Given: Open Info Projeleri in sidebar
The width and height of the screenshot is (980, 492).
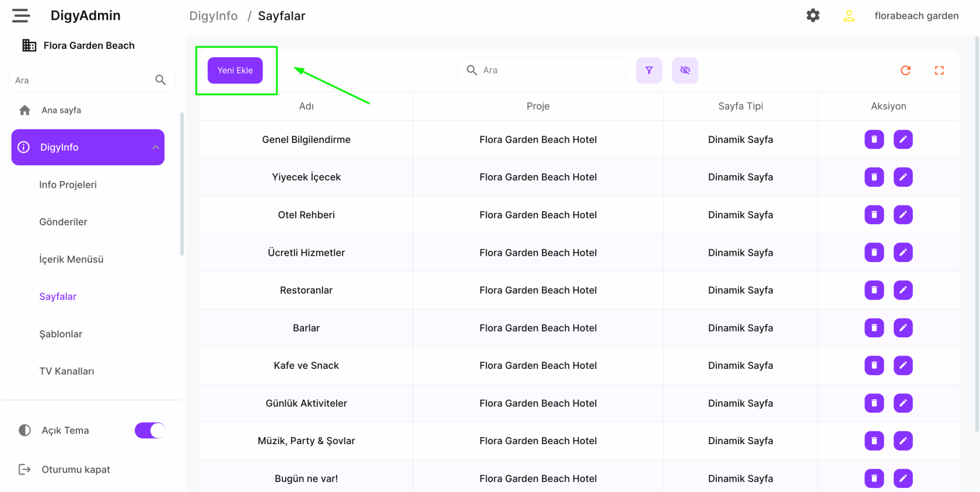Looking at the screenshot, I should tap(68, 184).
